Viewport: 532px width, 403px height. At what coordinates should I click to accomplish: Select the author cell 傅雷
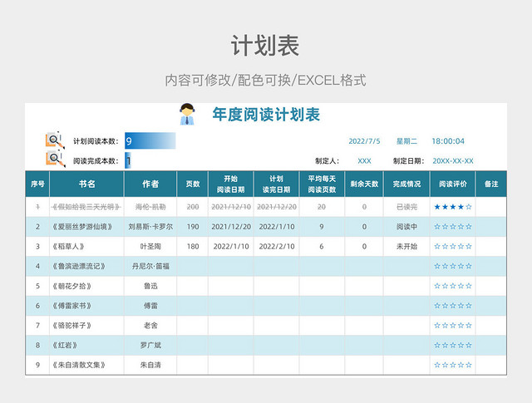[150, 306]
